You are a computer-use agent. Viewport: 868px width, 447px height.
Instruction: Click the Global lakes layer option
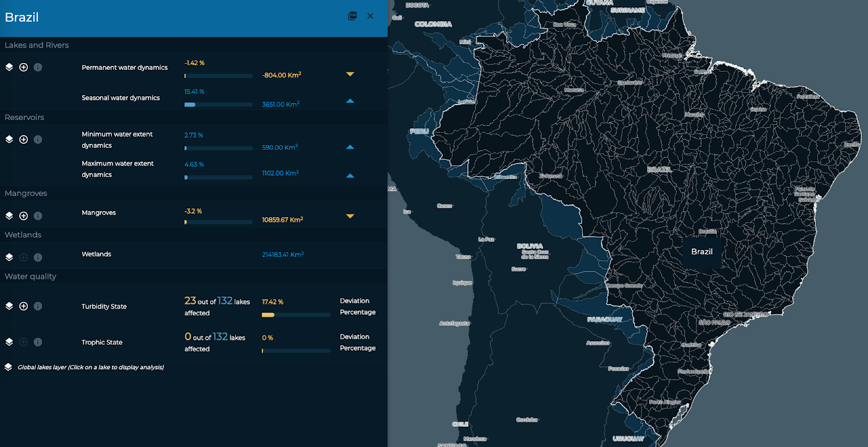(x=90, y=367)
